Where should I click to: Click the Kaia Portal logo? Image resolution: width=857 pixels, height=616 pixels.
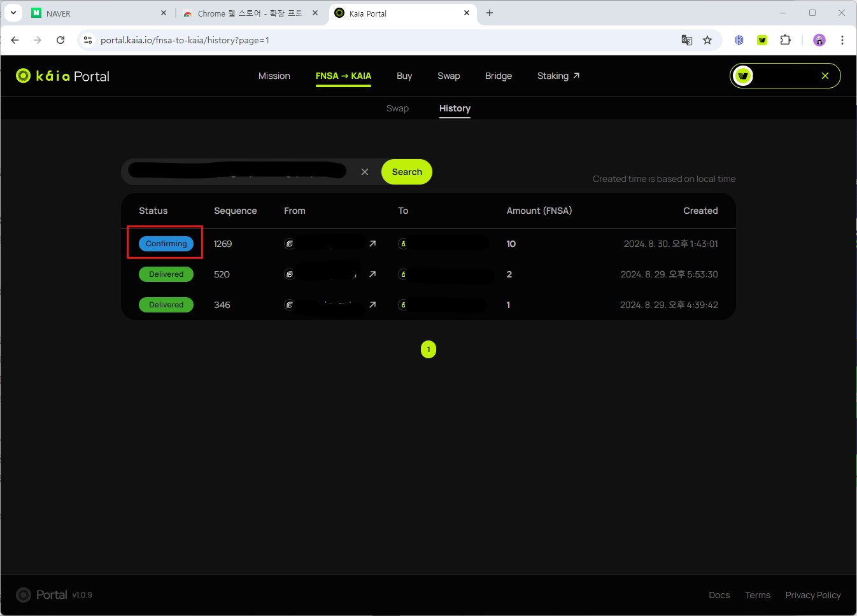point(62,76)
